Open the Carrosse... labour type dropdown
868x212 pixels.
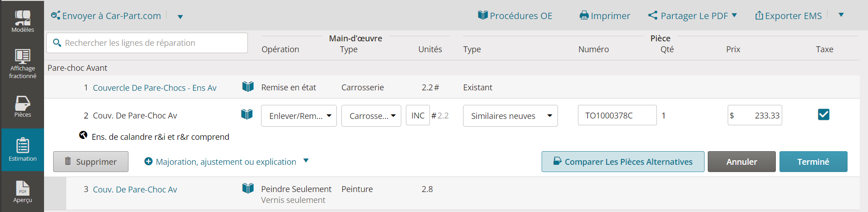click(371, 116)
